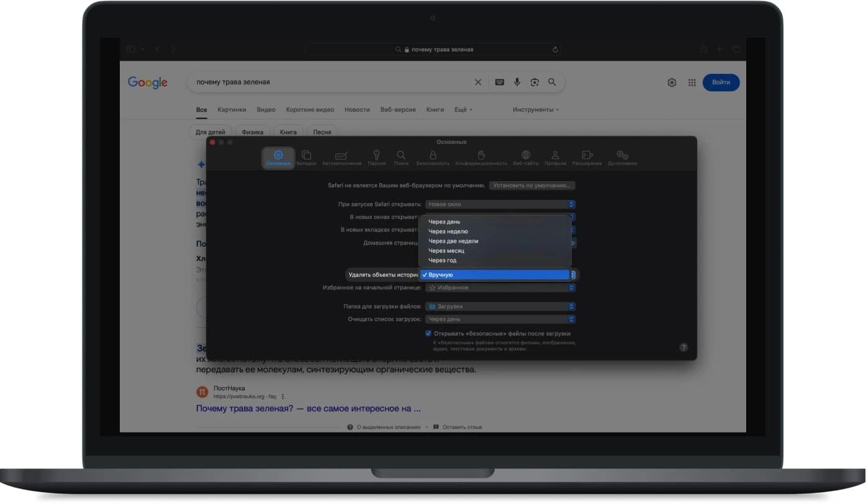The width and height of the screenshot is (866, 504).
Task: Select the Google Все tab
Action: (x=201, y=110)
